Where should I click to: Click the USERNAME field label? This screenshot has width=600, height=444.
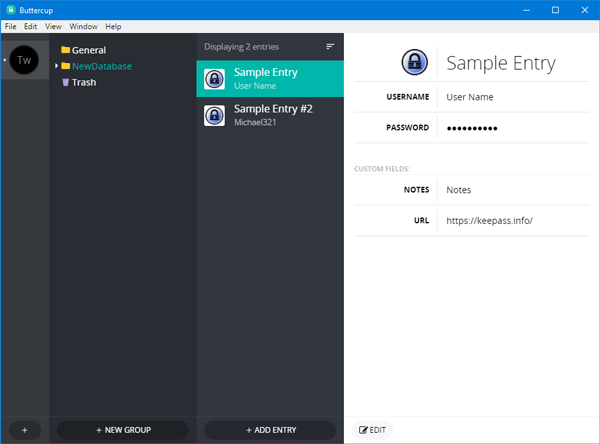pos(408,97)
